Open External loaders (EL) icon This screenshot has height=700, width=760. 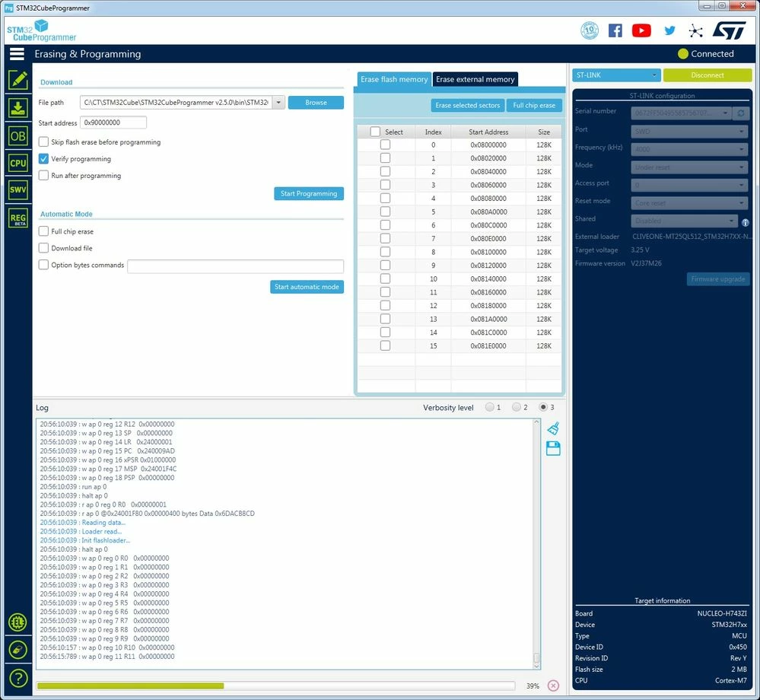[x=18, y=622]
